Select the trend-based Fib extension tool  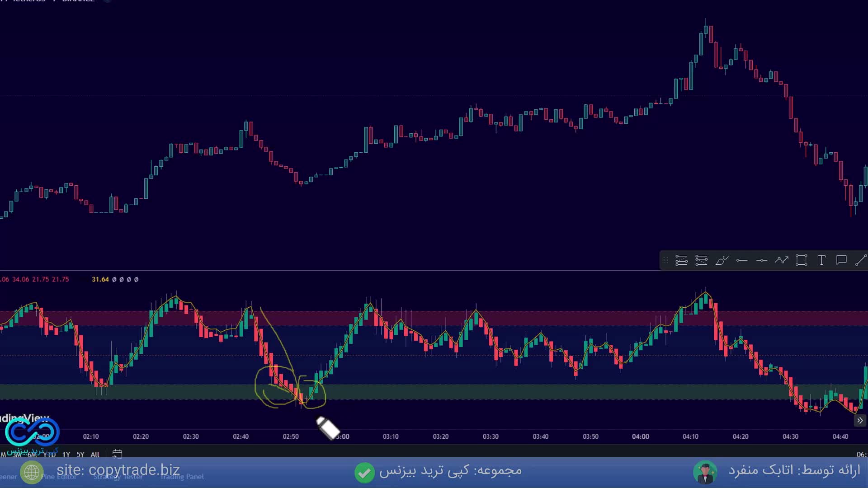coord(701,260)
